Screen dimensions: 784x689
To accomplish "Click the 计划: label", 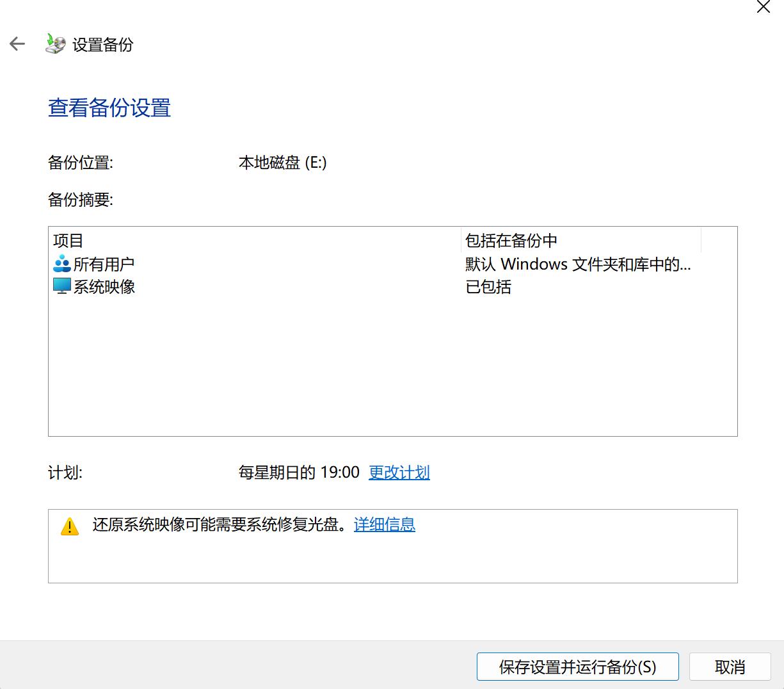I will pos(65,473).
